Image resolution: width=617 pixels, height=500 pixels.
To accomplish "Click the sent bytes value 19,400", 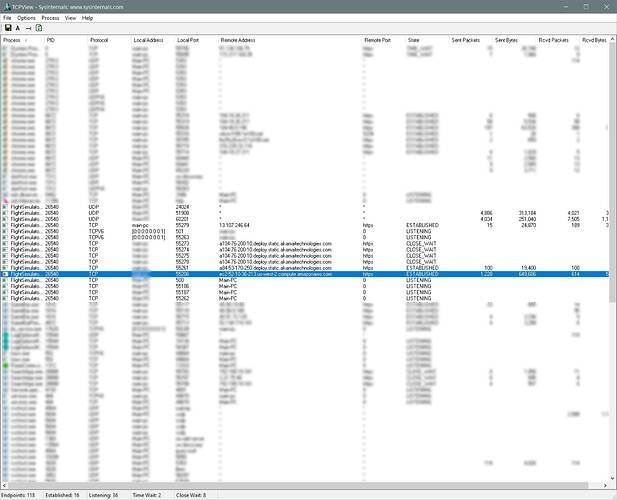I will (x=529, y=268).
